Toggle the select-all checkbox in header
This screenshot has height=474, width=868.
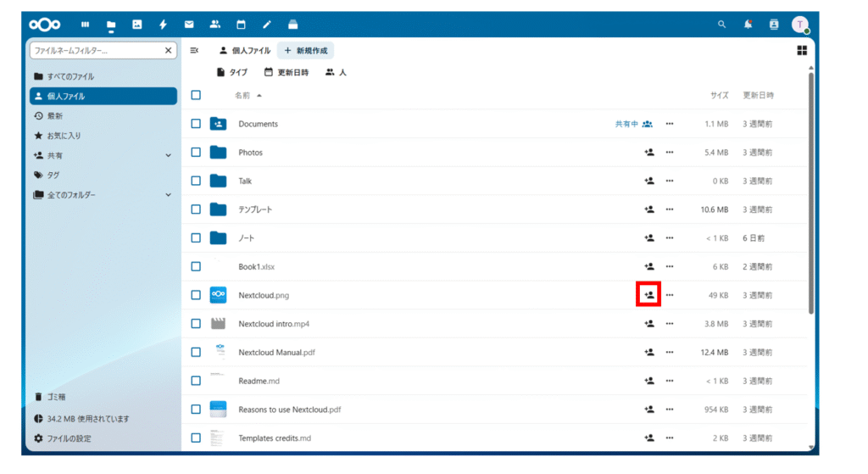[196, 95]
